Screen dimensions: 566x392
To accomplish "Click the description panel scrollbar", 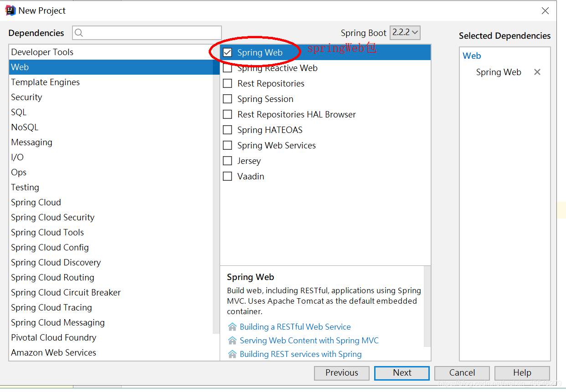I will click(427, 306).
